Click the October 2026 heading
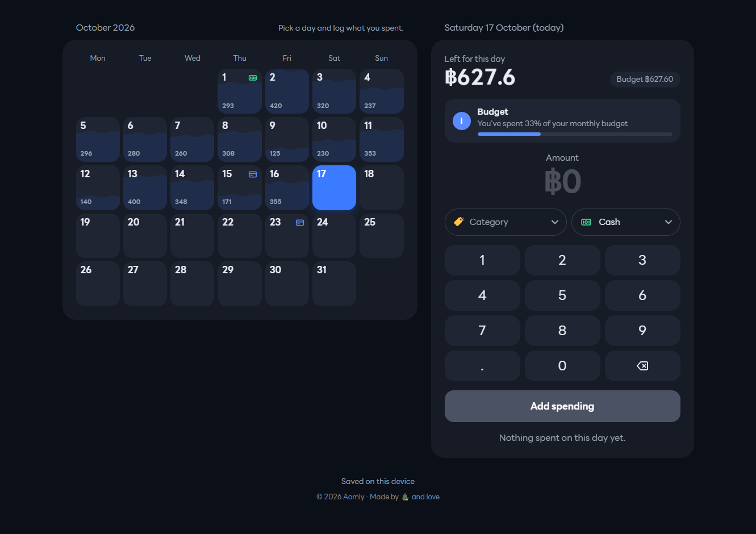Image resolution: width=756 pixels, height=534 pixels. point(105,28)
